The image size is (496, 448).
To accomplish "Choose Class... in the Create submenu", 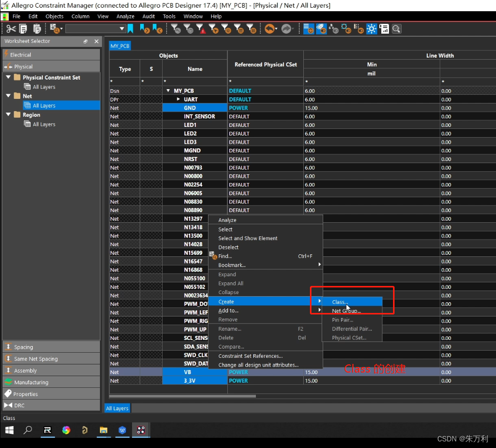I will pos(352,302).
